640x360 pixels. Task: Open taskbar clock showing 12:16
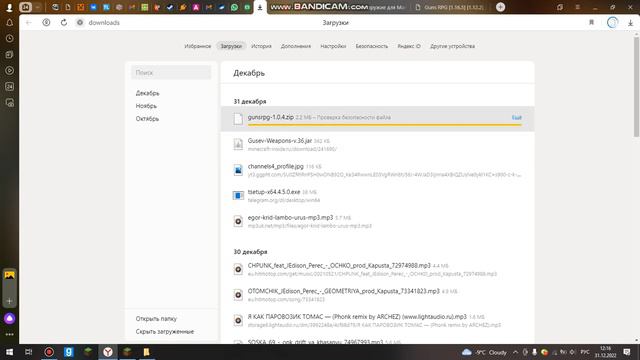[605, 352]
